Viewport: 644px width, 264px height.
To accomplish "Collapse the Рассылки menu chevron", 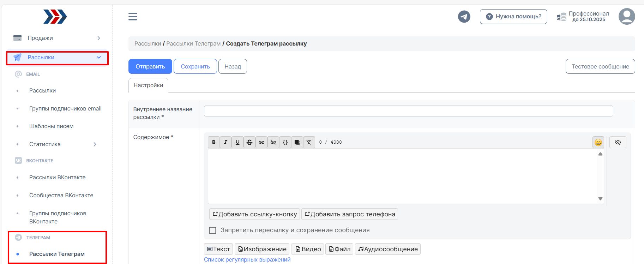I will pyautogui.click(x=99, y=57).
